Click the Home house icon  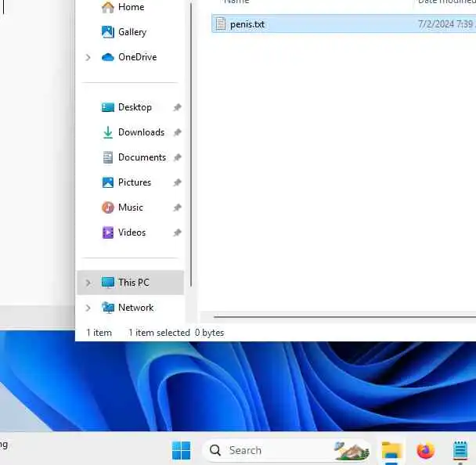108,7
